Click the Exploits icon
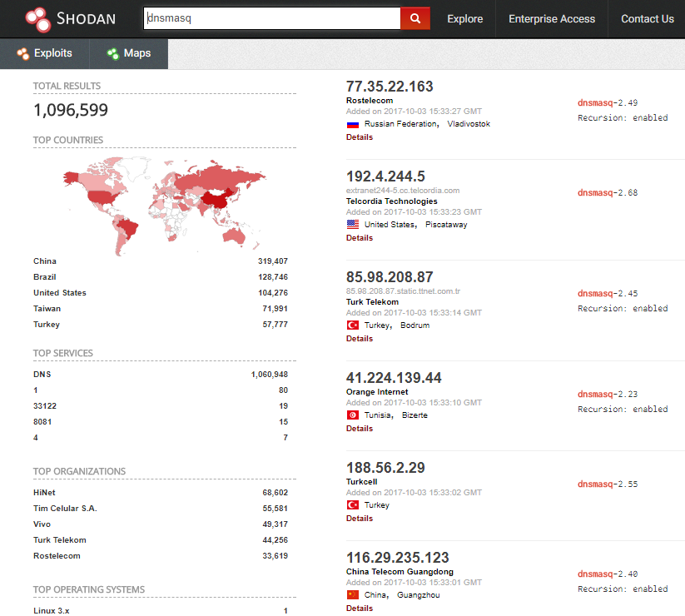 click(22, 53)
